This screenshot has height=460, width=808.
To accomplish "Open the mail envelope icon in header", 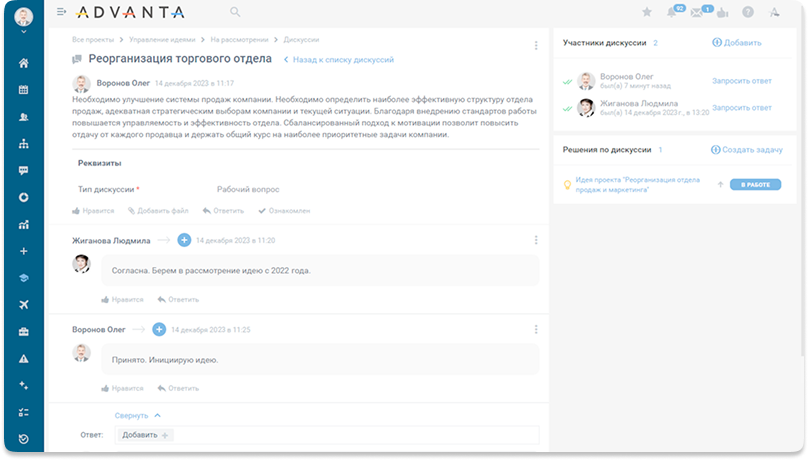I will coord(698,13).
